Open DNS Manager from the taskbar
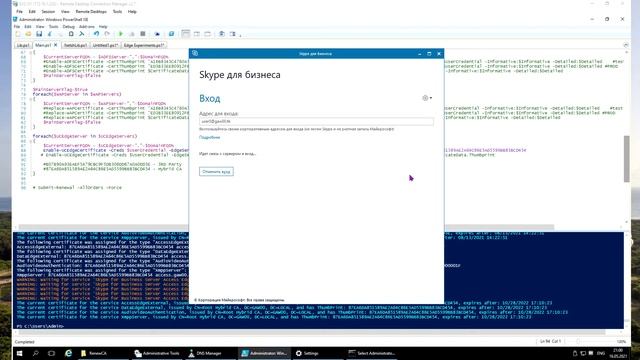 (x=211, y=353)
